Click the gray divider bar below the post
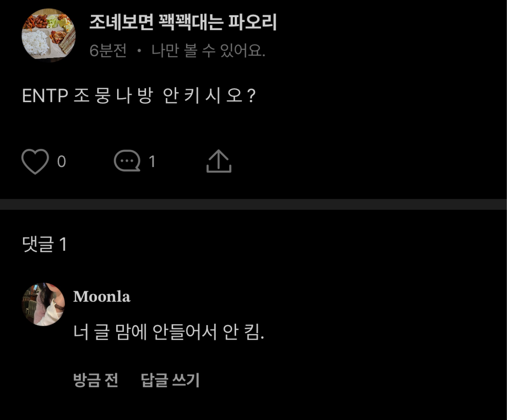 (x=253, y=204)
